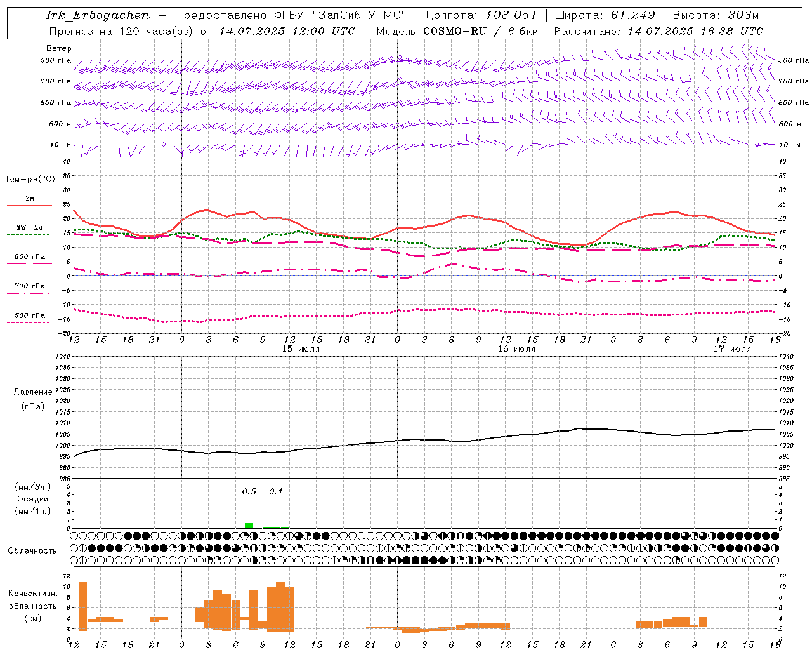812x650 pixels.
Task: Click the '0.5' precipitation amount value
Action: click(249, 491)
